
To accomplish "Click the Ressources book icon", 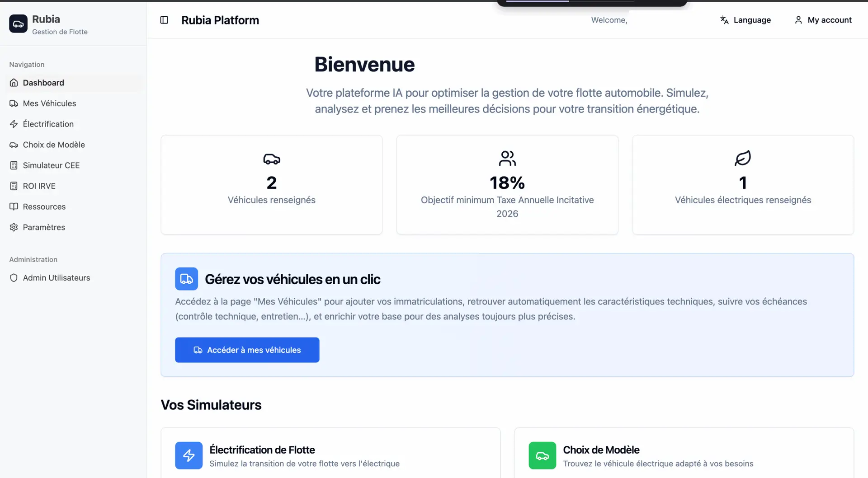I will 14,206.
